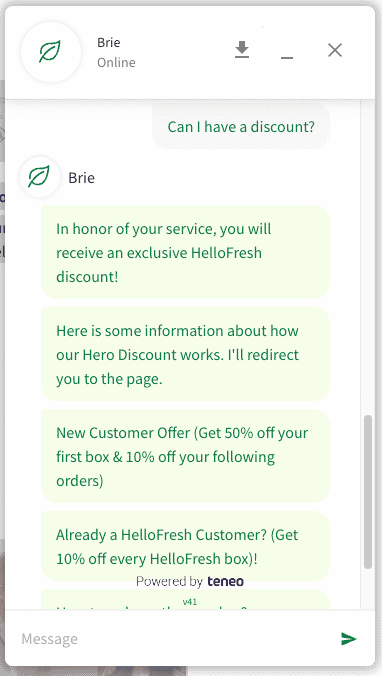Download the chat transcript
Screen dimensions: 382x676
pos(242,50)
